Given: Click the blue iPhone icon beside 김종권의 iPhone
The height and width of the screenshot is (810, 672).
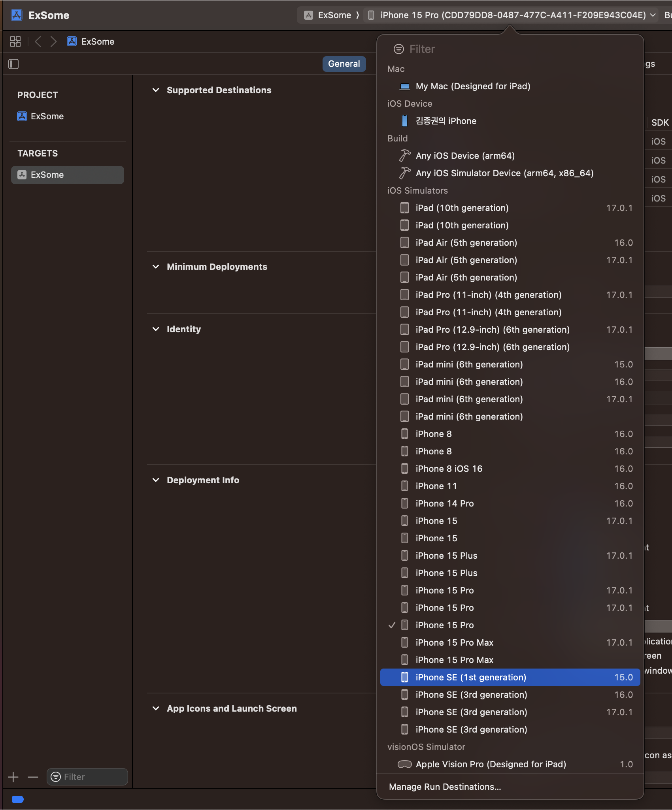Looking at the screenshot, I should 405,121.
